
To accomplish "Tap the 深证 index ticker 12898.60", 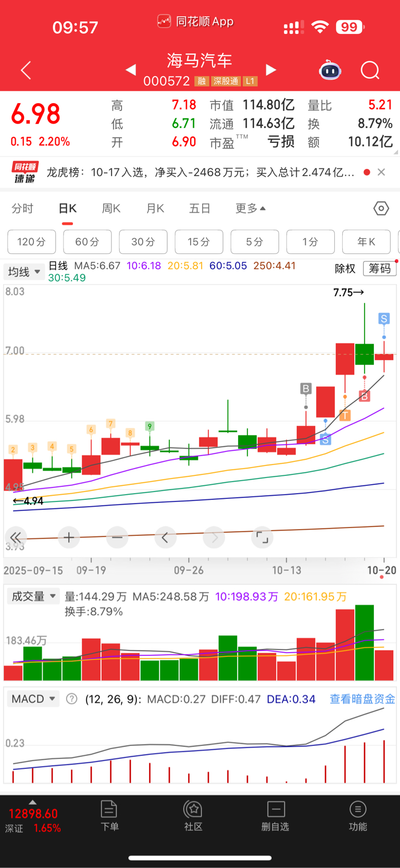I will [x=33, y=814].
